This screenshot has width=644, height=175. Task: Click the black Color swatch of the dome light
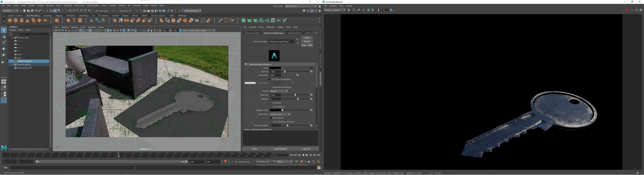click(x=275, y=68)
